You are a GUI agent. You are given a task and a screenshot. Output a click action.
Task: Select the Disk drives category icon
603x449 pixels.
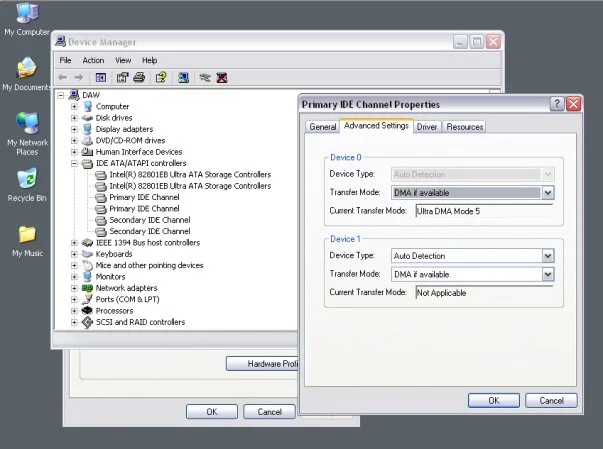click(87, 118)
